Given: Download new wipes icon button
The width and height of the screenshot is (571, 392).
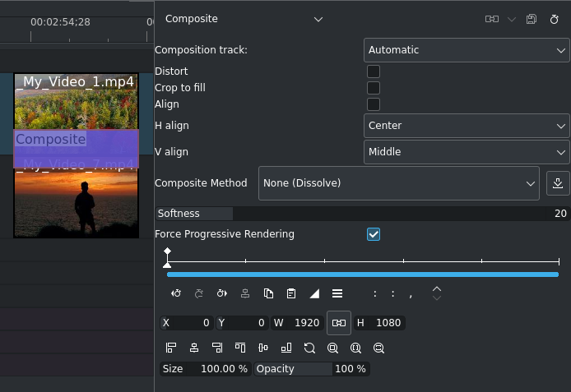Looking at the screenshot, I should pos(558,183).
